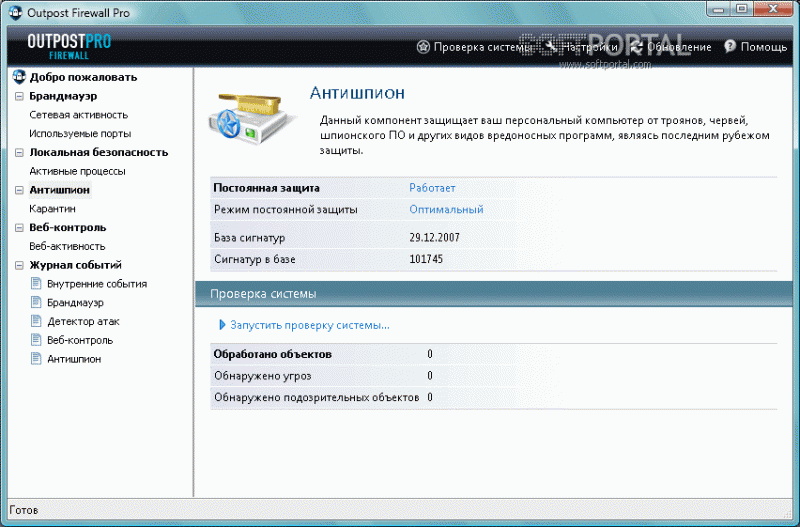Select the Брандмауэр section heading
Screen dimensions: 800x527
pos(63,96)
